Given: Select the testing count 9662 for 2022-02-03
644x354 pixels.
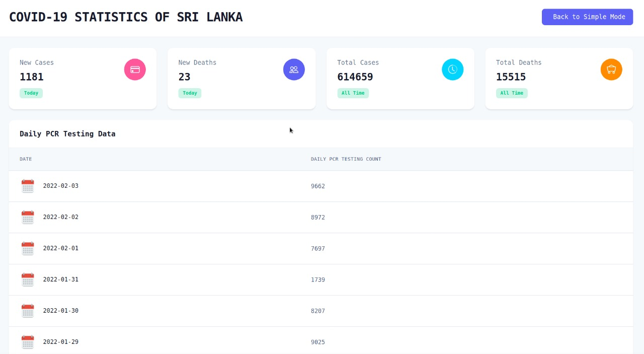Looking at the screenshot, I should pos(318,186).
